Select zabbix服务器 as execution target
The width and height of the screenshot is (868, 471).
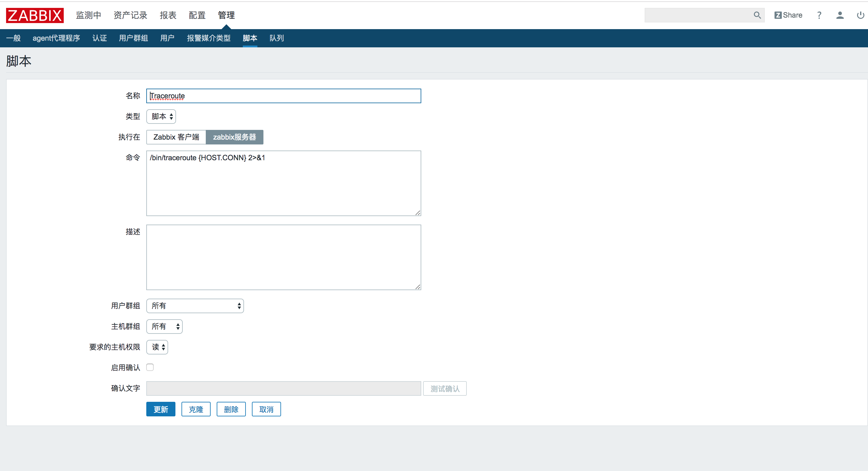pyautogui.click(x=235, y=137)
